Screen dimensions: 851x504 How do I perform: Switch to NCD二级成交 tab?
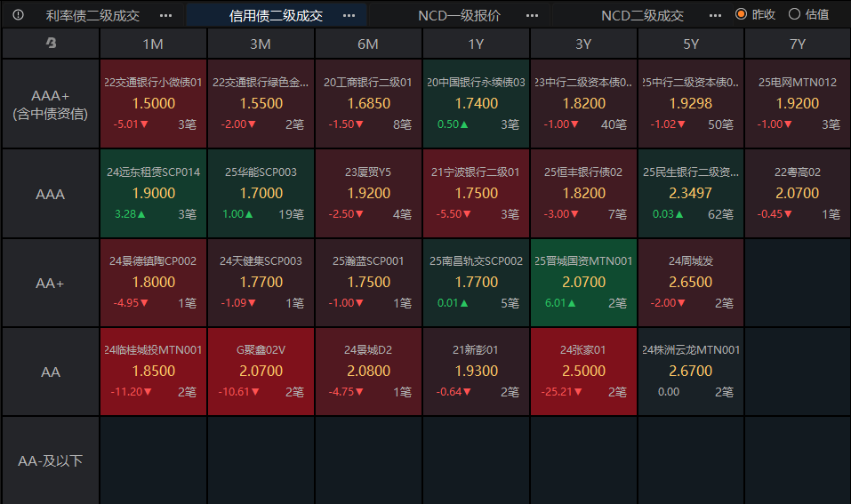click(x=642, y=15)
